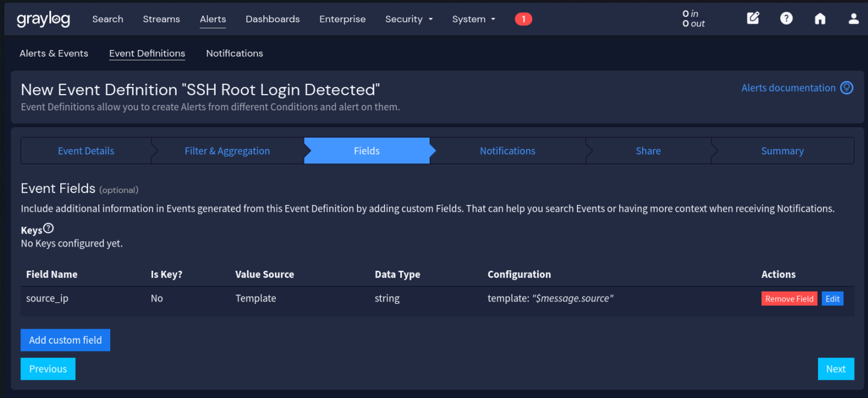Image resolution: width=868 pixels, height=398 pixels.
Task: Click the Alerts documentation lightbulb icon
Action: point(847,88)
